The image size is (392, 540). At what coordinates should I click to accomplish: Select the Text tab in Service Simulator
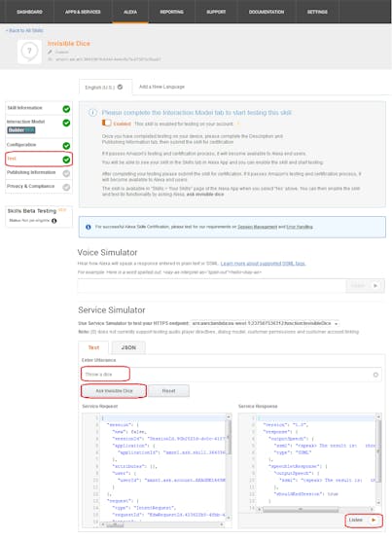93,347
